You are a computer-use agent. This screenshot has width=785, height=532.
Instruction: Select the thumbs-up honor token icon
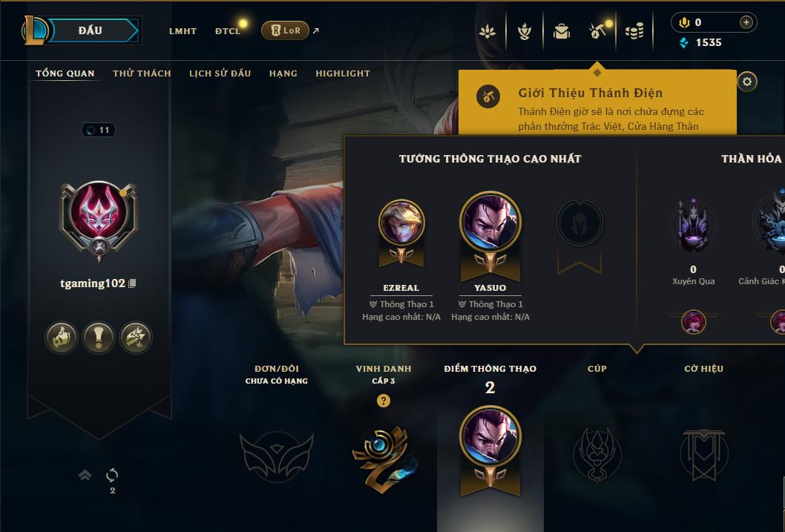click(62, 338)
